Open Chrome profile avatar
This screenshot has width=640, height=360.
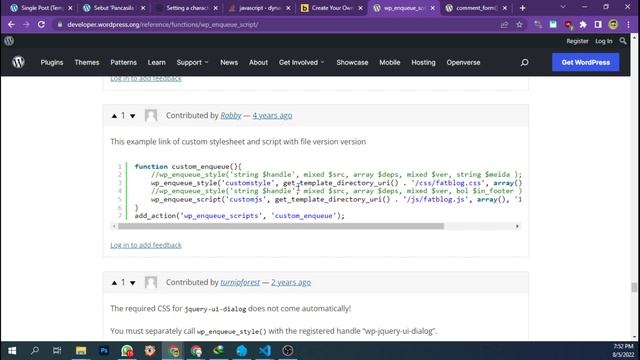coord(613,24)
